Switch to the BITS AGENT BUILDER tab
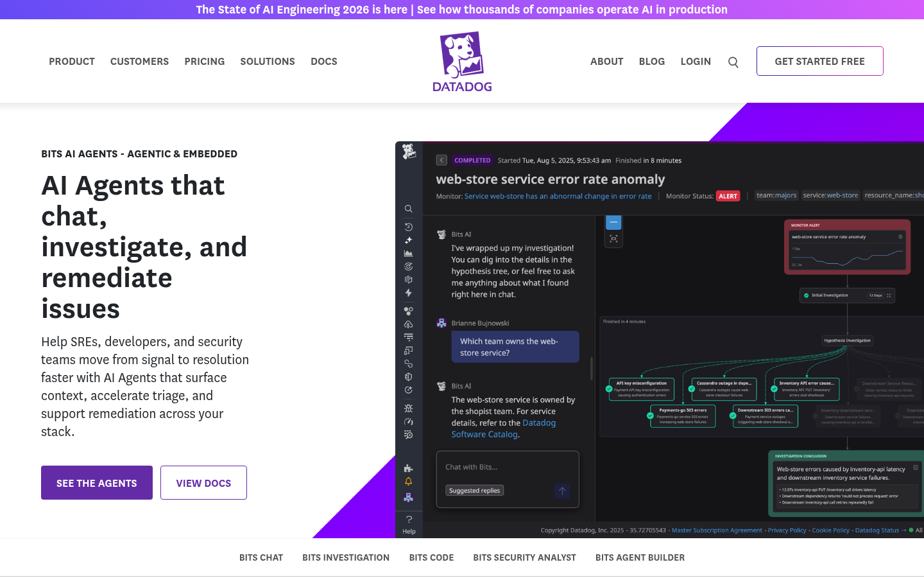 point(640,557)
